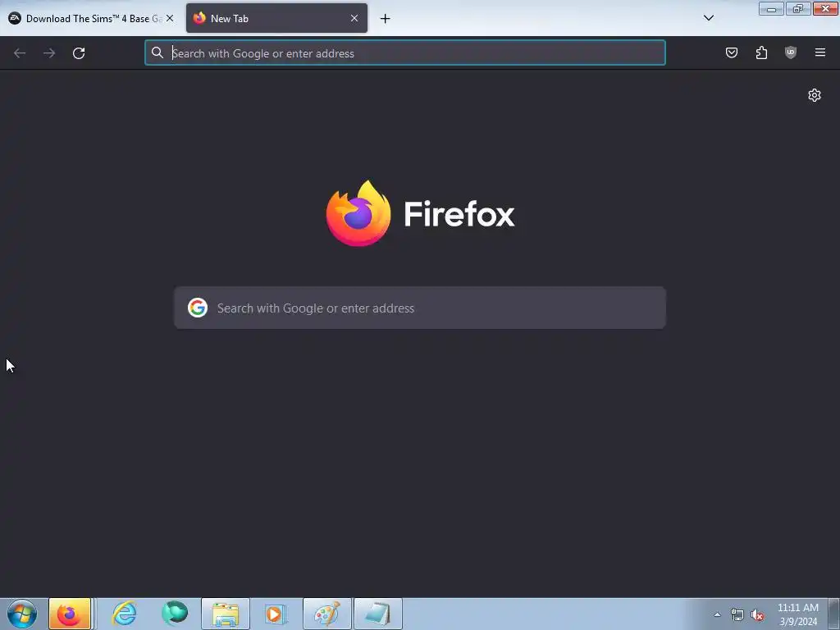Open a new tab with the plus button

point(386,19)
